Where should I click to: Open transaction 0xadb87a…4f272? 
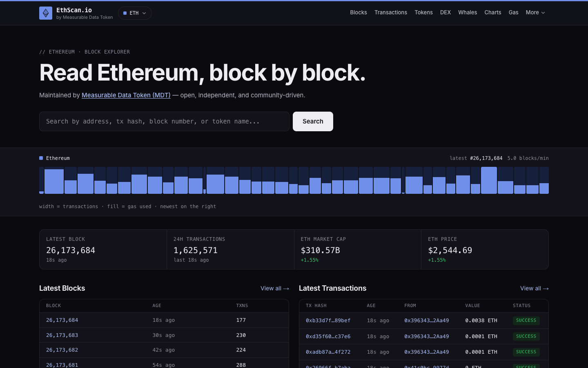tap(328, 352)
